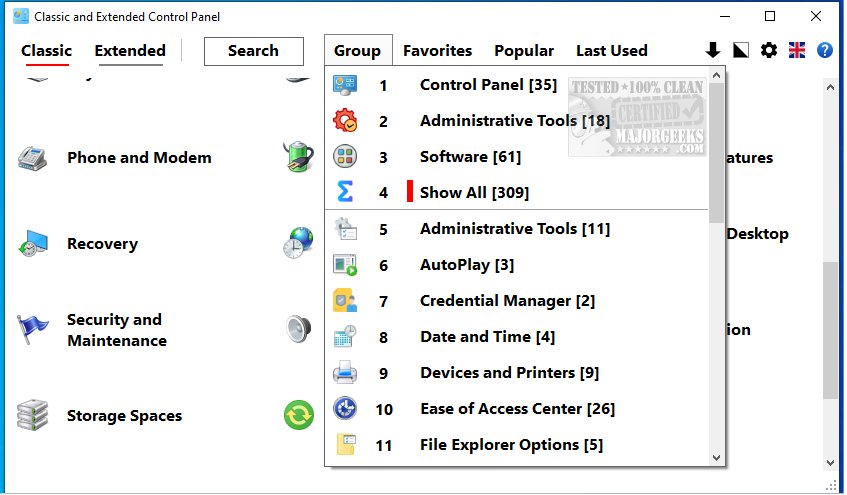
Task: Open the Group dropdown menu
Action: click(357, 51)
